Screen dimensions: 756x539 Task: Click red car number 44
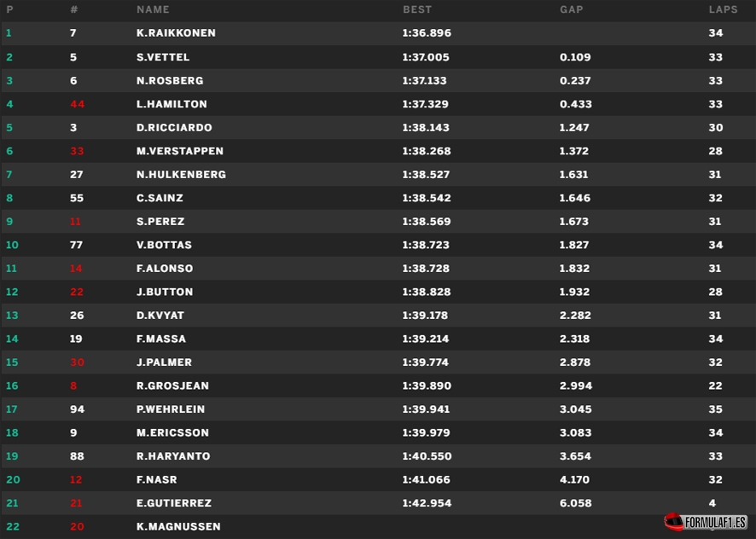coord(77,104)
